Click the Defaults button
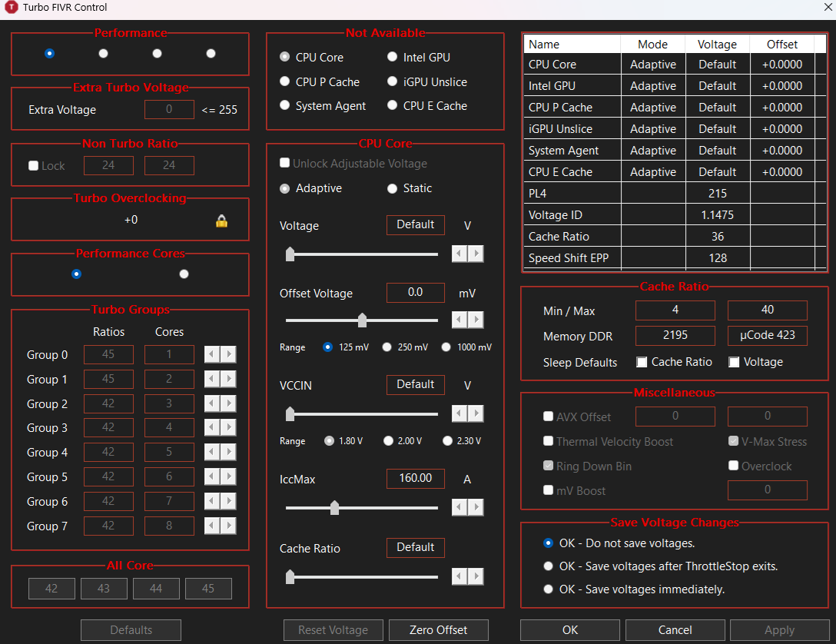Image resolution: width=836 pixels, height=644 pixels. (x=131, y=630)
